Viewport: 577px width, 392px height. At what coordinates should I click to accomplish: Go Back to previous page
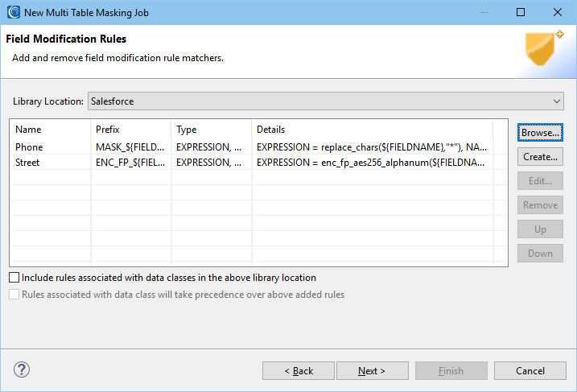tap(299, 370)
